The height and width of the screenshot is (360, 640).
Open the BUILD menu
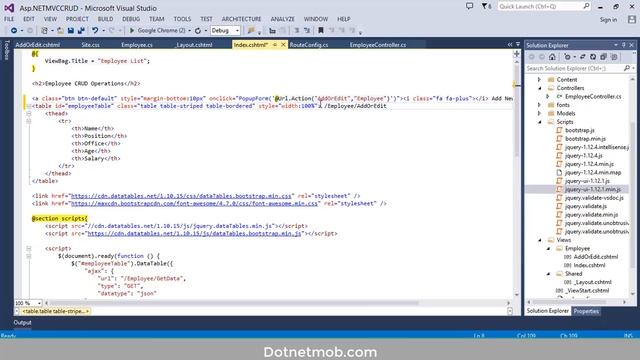click(105, 19)
